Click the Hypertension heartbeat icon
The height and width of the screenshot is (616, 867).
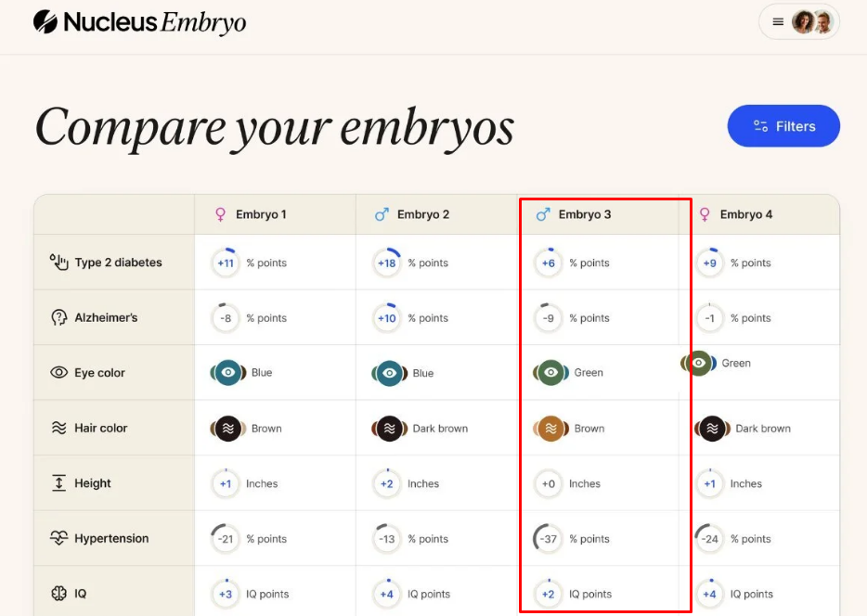coord(58,538)
